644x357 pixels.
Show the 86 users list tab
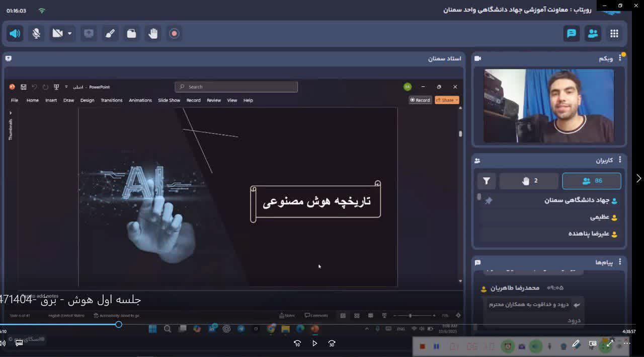coord(591,181)
